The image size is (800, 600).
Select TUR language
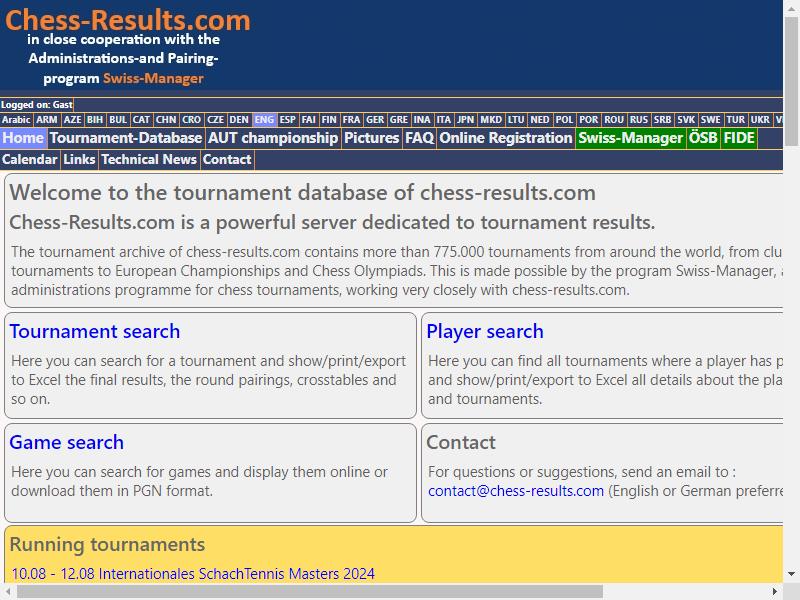point(736,119)
